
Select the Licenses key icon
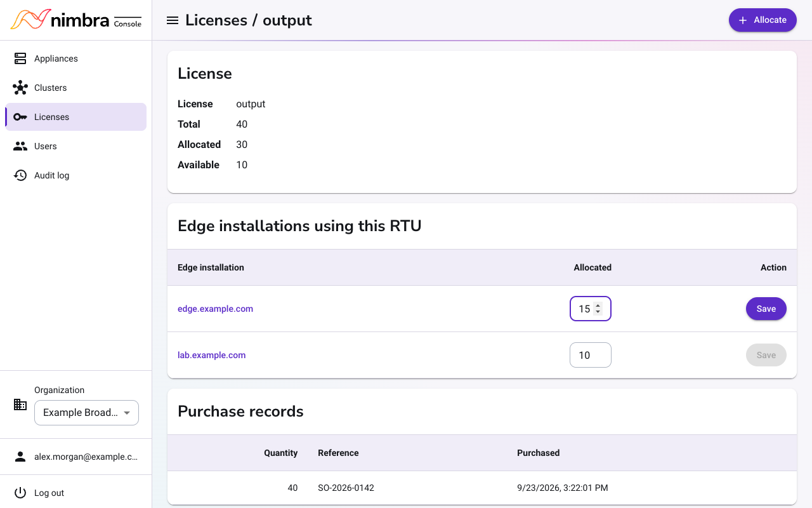click(20, 117)
